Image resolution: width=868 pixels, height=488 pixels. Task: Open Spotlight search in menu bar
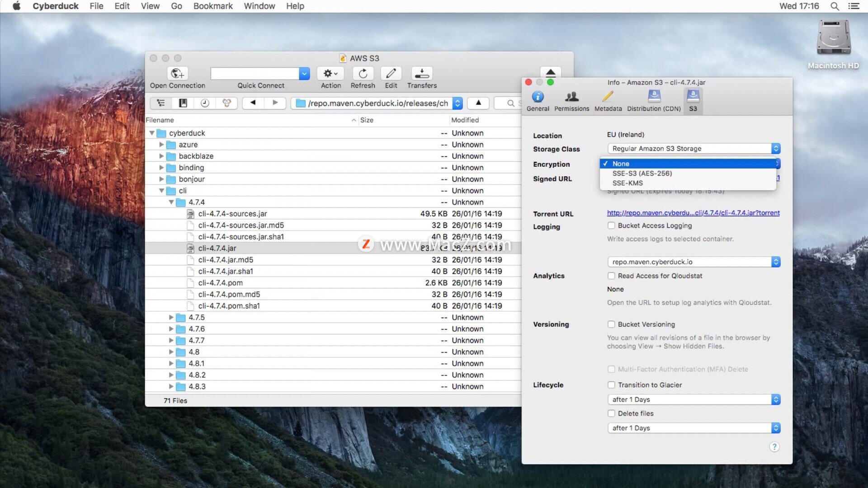pos(835,6)
